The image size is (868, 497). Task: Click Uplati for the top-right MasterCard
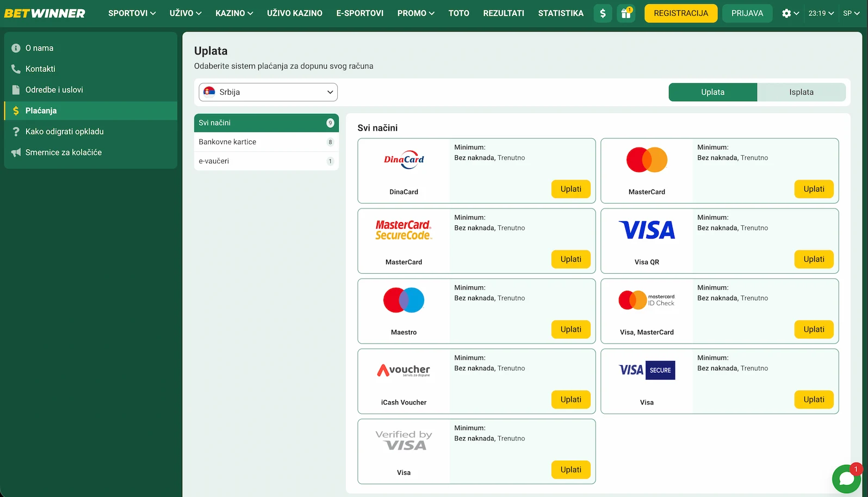[814, 189]
